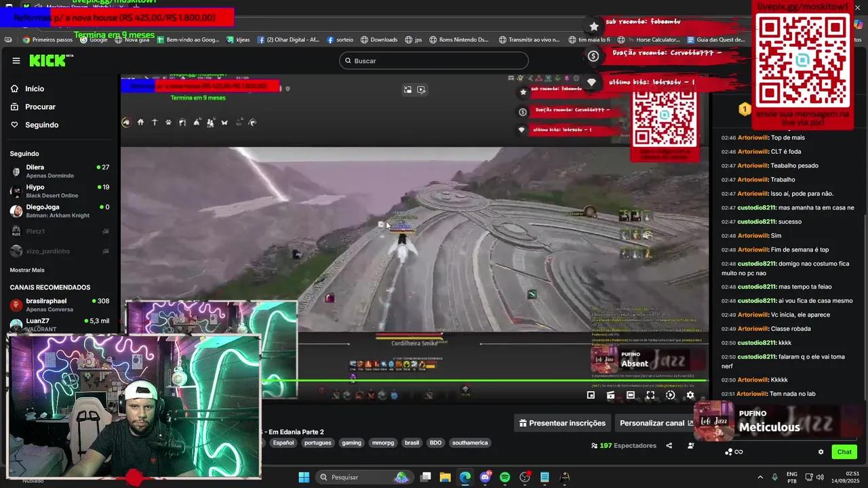This screenshot has height=488, width=868.
Task: Click 197 Espectadores viewer count
Action: coord(624,445)
